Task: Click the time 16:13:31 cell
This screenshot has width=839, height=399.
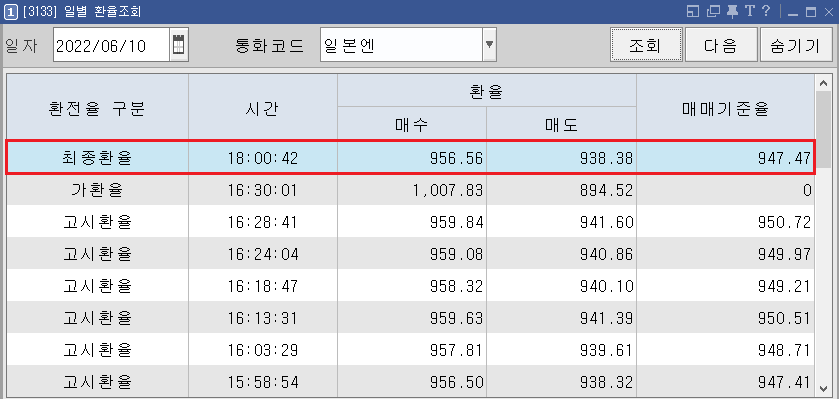Action: click(x=263, y=318)
